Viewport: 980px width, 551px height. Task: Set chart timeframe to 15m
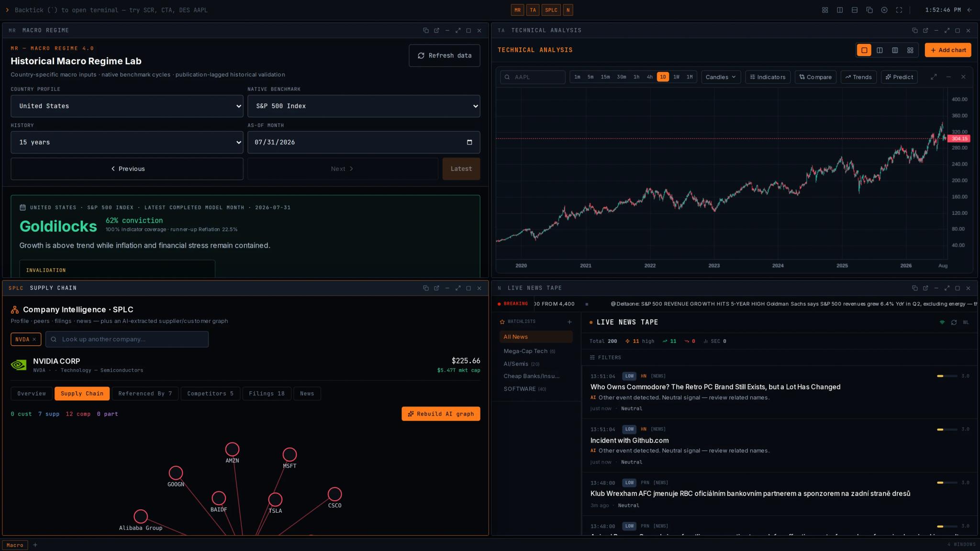coord(605,77)
